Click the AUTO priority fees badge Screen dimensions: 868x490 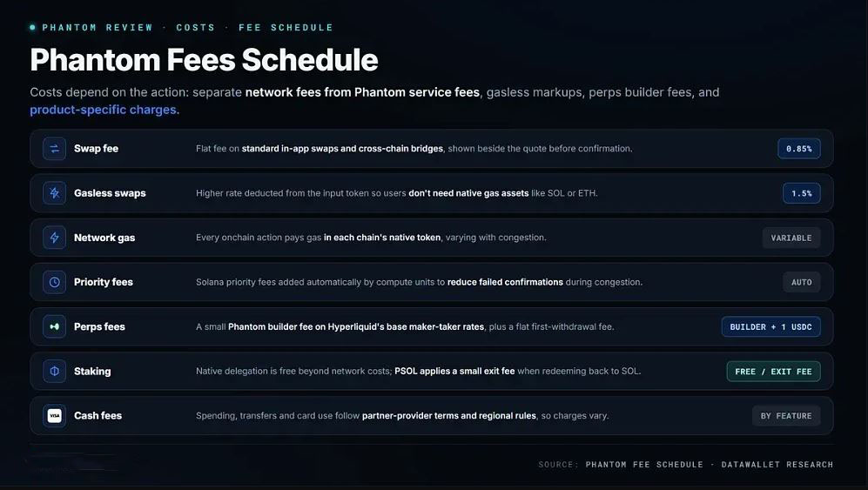pos(802,282)
